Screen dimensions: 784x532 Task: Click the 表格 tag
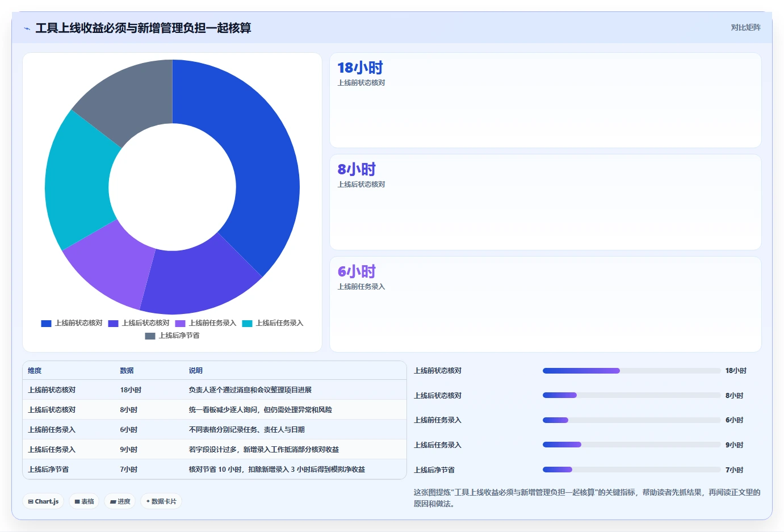pyautogui.click(x=84, y=501)
